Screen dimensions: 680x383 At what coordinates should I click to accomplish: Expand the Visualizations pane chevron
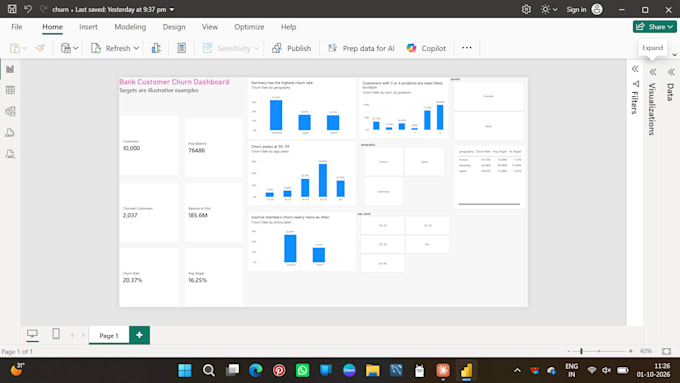[x=653, y=72]
